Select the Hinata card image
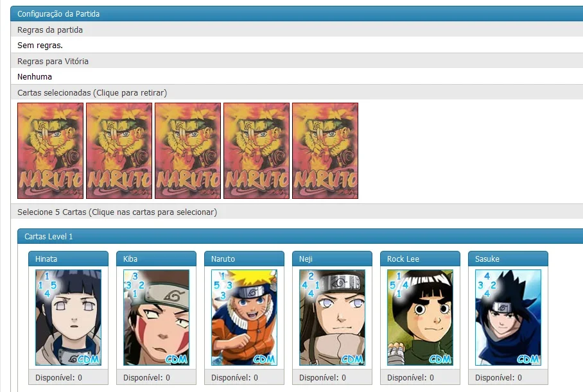 (x=69, y=318)
